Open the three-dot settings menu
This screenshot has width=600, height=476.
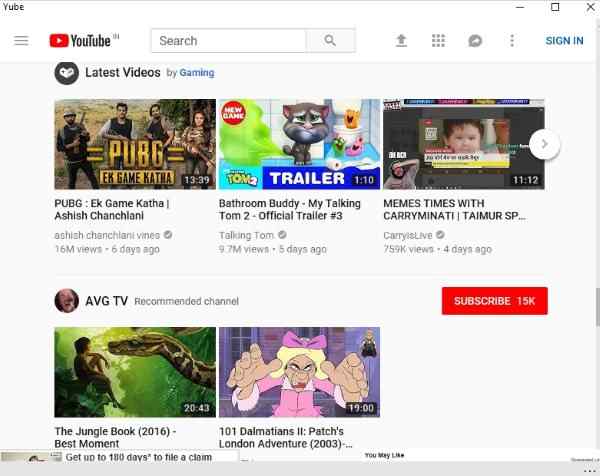coord(512,41)
